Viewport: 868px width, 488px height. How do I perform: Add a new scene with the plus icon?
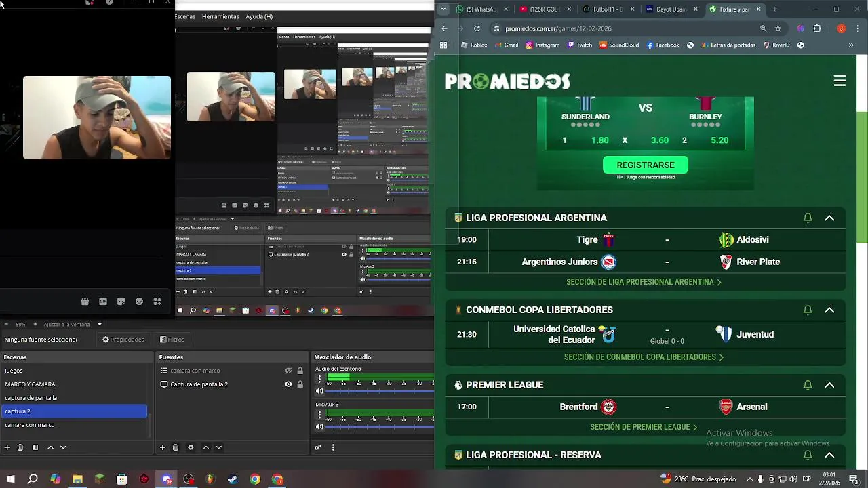(7, 447)
